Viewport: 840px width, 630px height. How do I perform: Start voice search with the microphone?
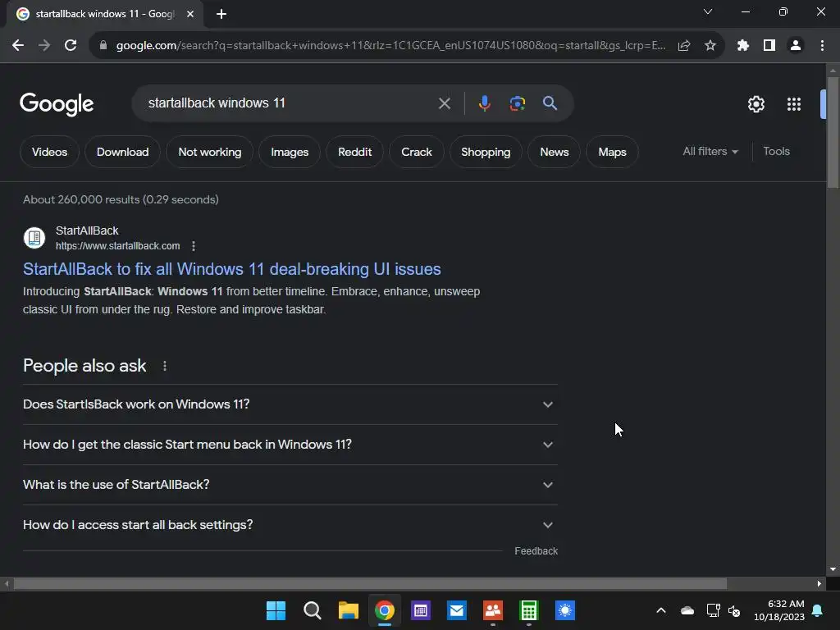484,103
